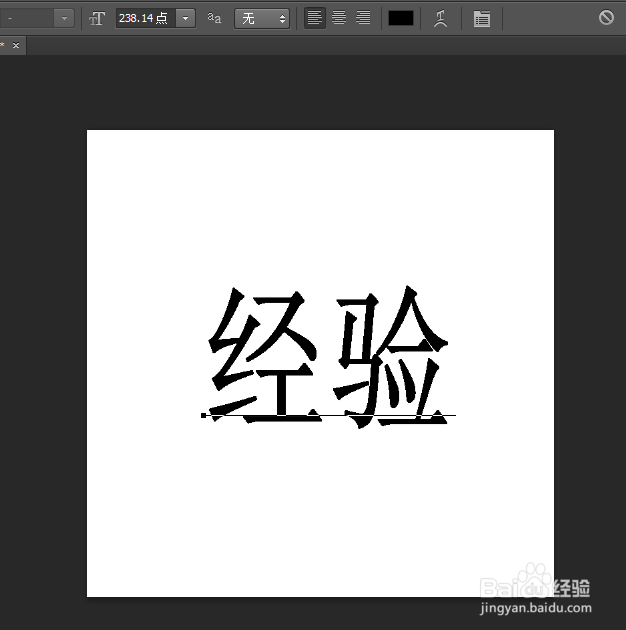626x630 pixels.
Task: Click the font size icon
Action: coord(97,18)
